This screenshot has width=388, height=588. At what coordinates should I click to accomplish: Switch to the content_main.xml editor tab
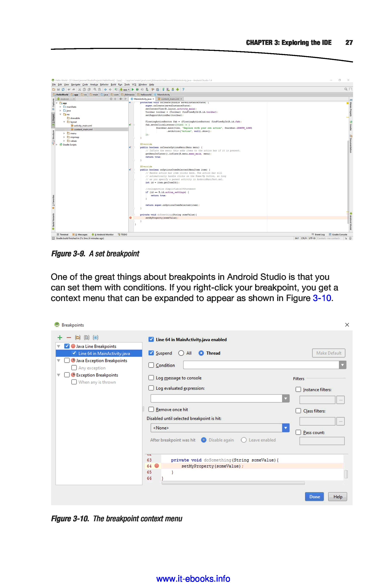point(170,99)
